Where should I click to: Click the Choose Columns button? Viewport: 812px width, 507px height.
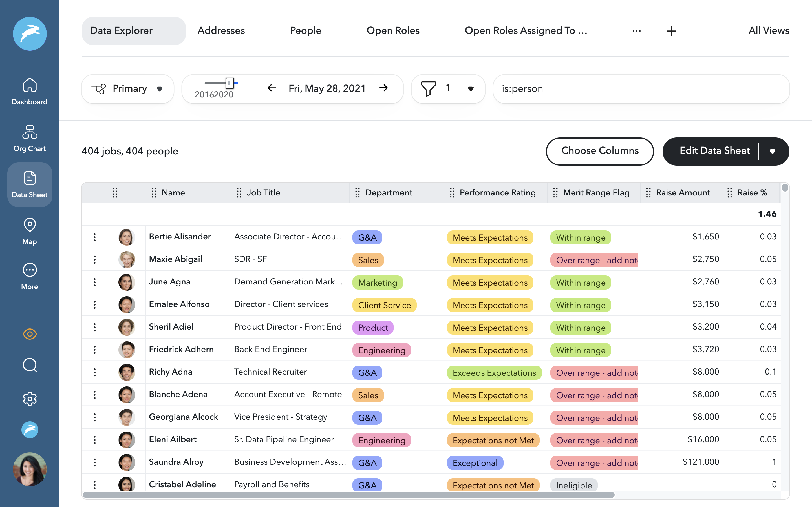click(x=600, y=151)
